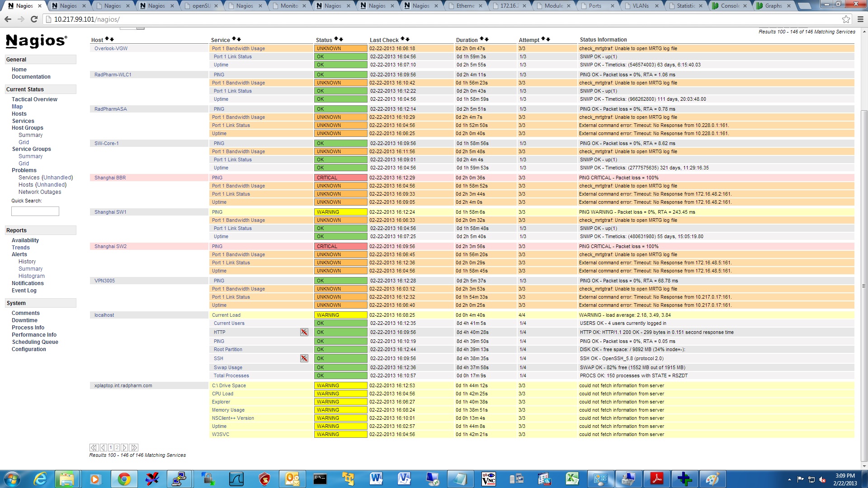
Task: Open Chrome from the Windows taskbar
Action: 124,479
